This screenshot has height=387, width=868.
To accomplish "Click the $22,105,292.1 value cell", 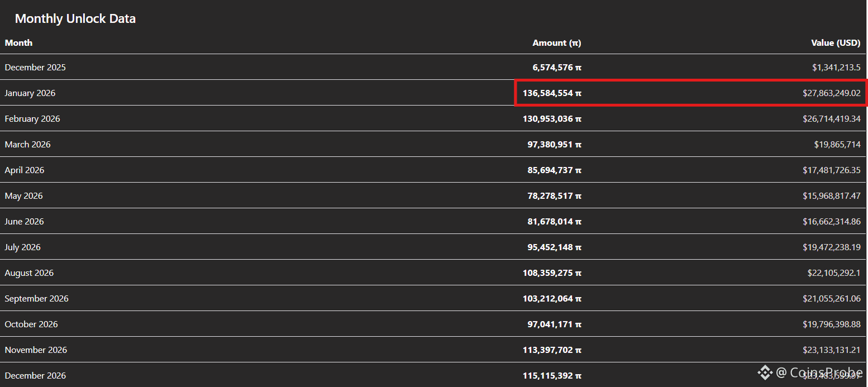I will (834, 273).
